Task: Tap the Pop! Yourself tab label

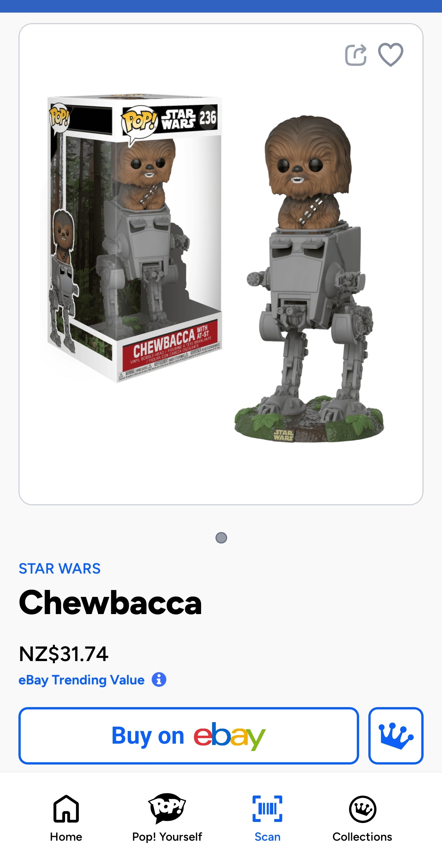Action: pos(167,837)
